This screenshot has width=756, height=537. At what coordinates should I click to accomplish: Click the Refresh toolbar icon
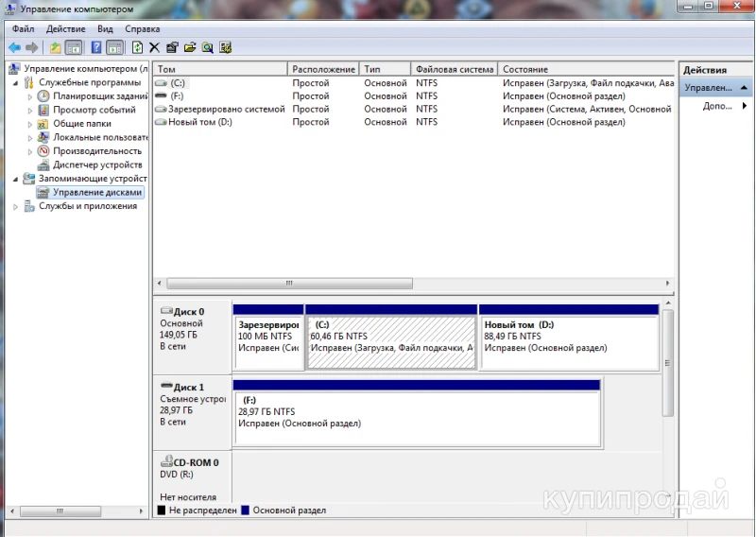137,47
